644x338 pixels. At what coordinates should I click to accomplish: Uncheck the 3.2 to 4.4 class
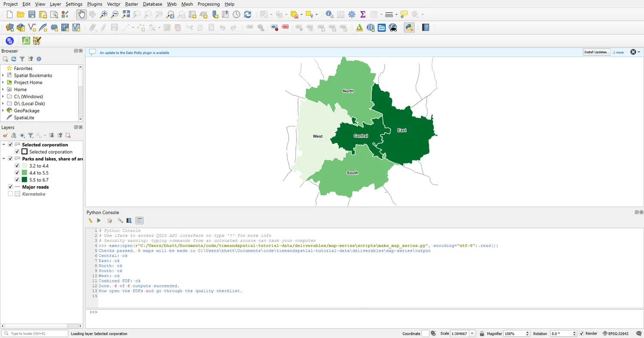click(x=17, y=166)
